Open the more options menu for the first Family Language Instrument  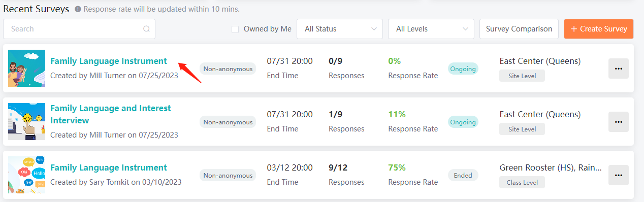pyautogui.click(x=618, y=69)
